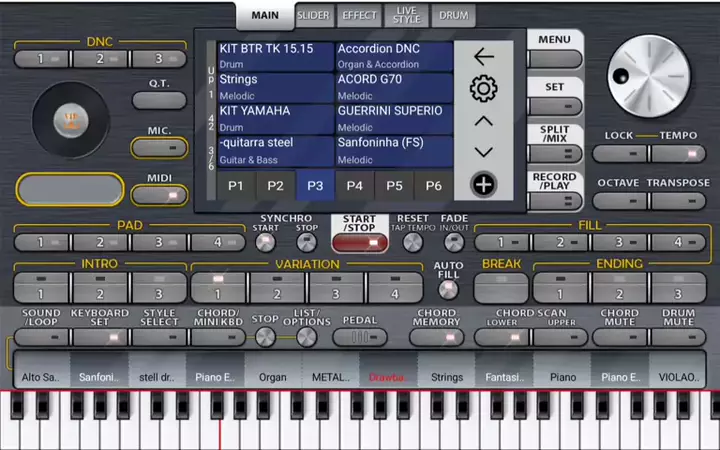Open the List/Options round button
Viewport: 720px width, 450px height.
click(306, 336)
